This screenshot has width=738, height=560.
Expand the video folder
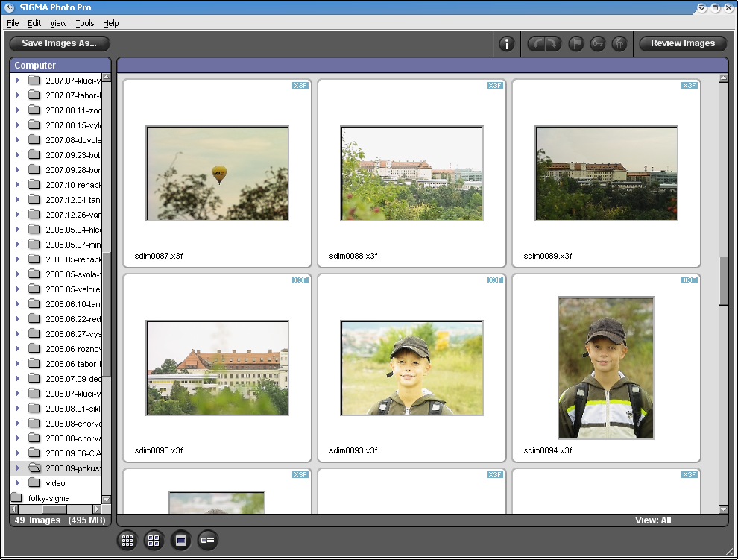[17, 482]
